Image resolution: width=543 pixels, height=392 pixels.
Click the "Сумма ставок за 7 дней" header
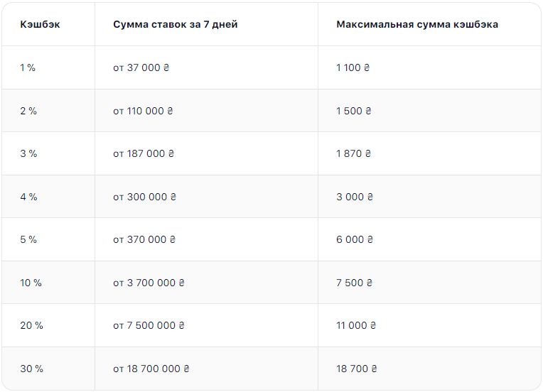175,24
